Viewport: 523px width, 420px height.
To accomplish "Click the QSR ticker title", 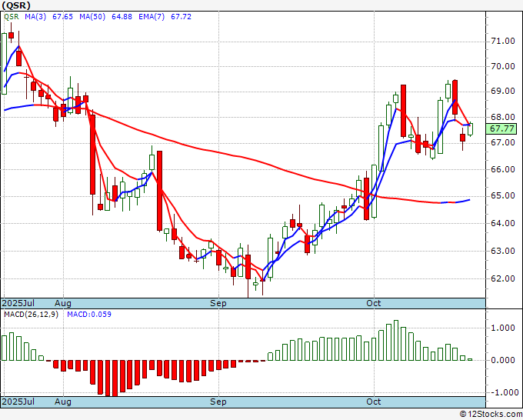I will 16,5.
